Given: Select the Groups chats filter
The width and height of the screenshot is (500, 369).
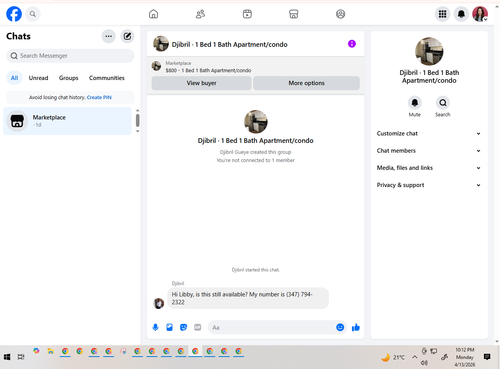Looking at the screenshot, I should pos(68,78).
